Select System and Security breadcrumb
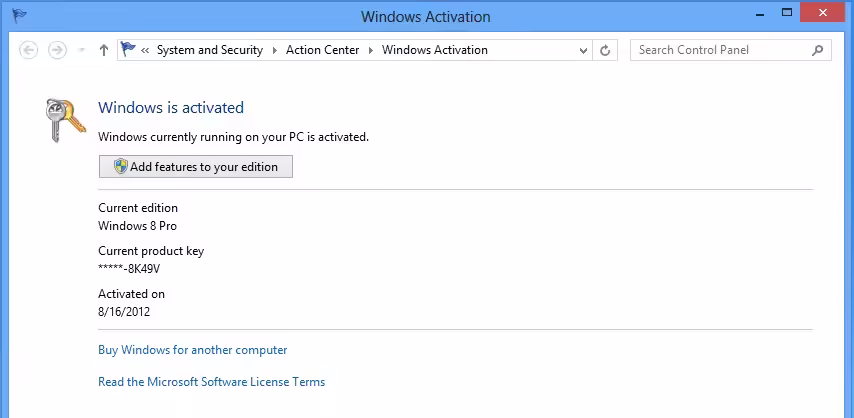Image resolution: width=854 pixels, height=418 pixels. [210, 50]
